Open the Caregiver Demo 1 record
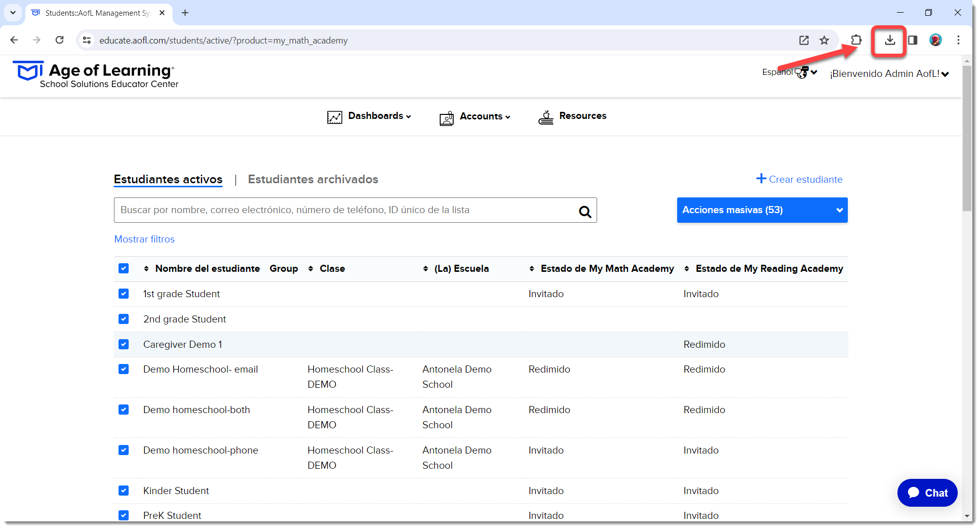The width and height of the screenshot is (980, 529). pos(182,344)
